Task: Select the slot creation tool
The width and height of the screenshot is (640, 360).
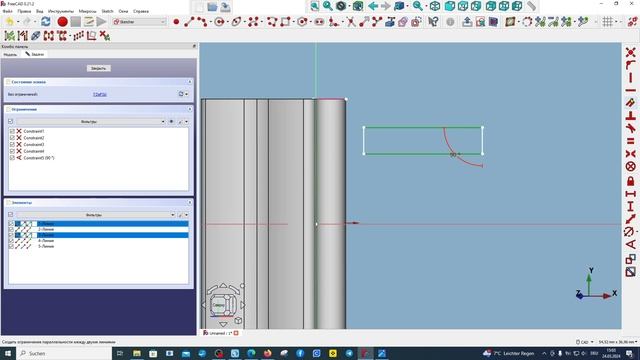Action: tap(319, 22)
